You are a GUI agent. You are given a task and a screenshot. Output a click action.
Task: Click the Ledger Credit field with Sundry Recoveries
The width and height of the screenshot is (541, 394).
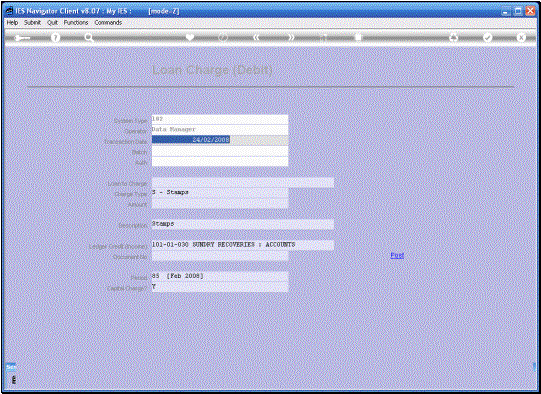[243, 245]
